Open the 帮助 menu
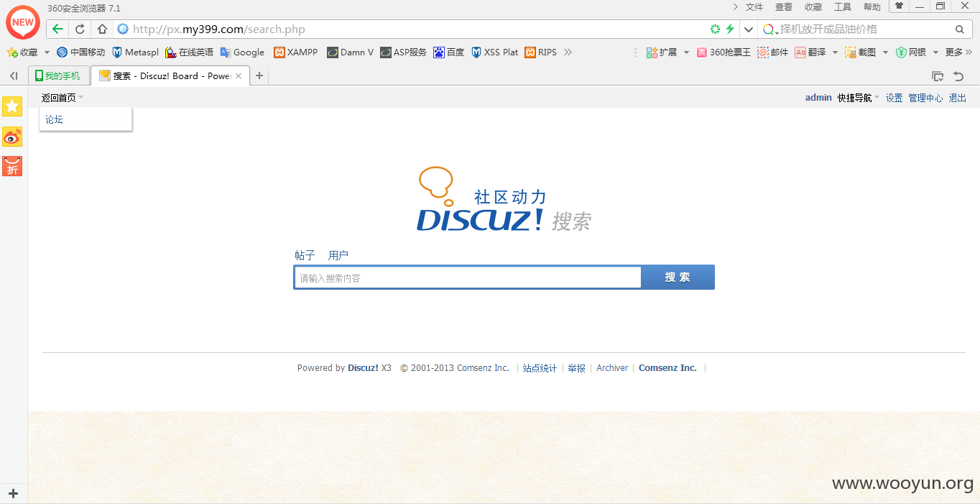 [872, 7]
